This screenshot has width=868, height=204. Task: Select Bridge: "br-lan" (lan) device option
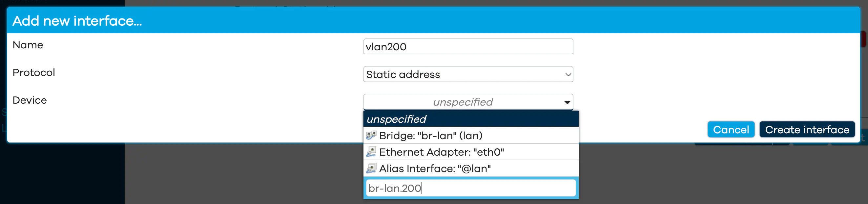click(x=471, y=136)
